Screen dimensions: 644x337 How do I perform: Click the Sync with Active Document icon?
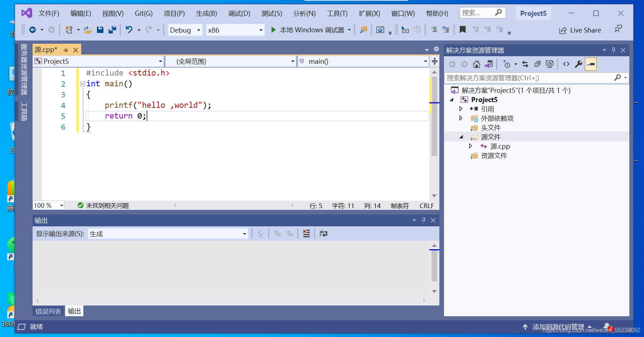click(525, 64)
